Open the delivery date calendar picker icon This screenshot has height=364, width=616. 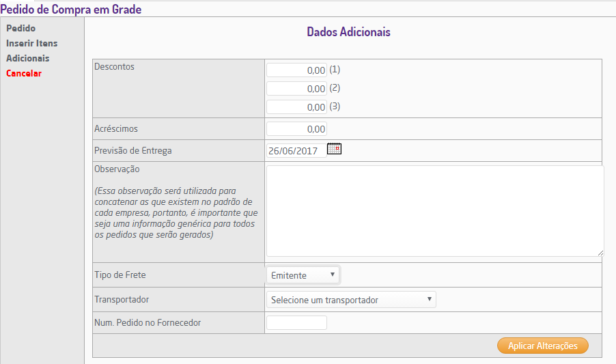click(334, 149)
